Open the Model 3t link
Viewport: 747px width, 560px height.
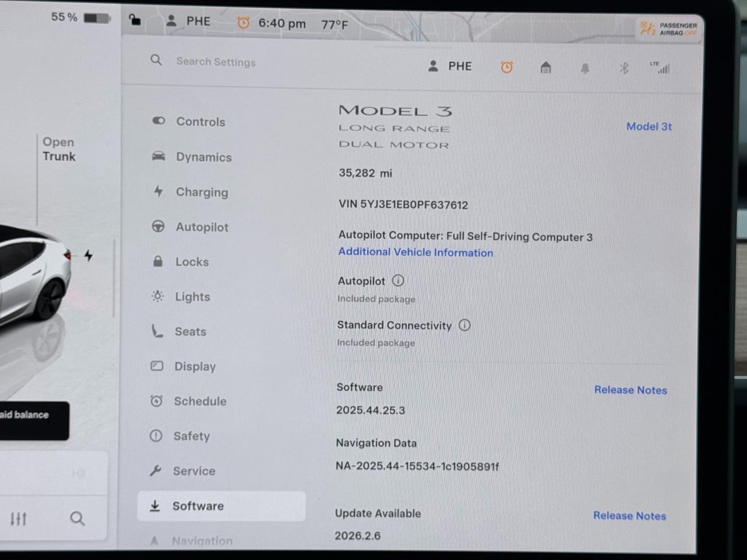[649, 127]
